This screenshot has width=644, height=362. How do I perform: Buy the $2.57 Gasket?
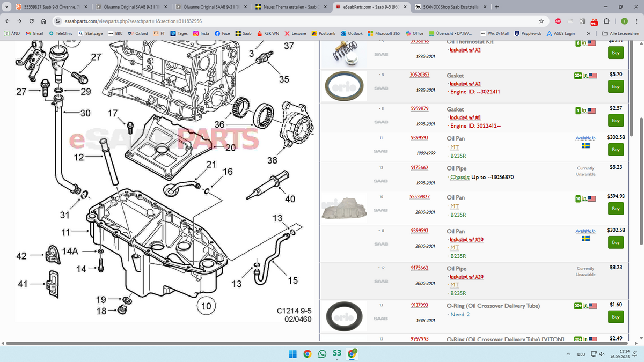coord(616,120)
